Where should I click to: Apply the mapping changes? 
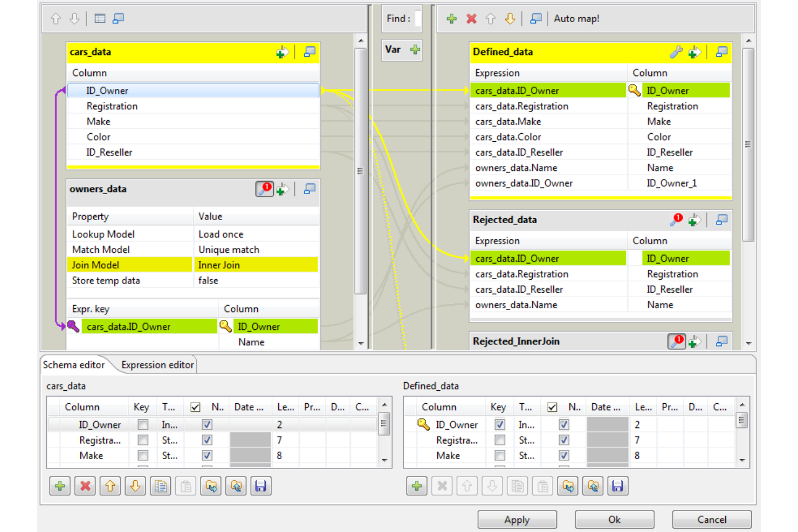pyautogui.click(x=517, y=519)
